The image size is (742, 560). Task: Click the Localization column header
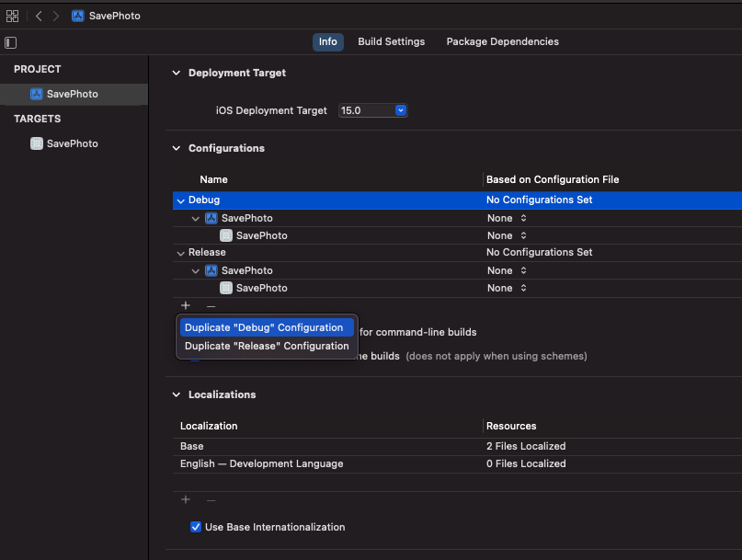[x=209, y=426]
